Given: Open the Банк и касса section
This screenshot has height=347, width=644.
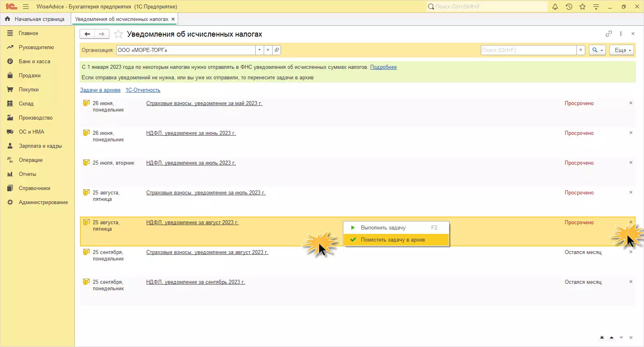Looking at the screenshot, I should point(35,62).
